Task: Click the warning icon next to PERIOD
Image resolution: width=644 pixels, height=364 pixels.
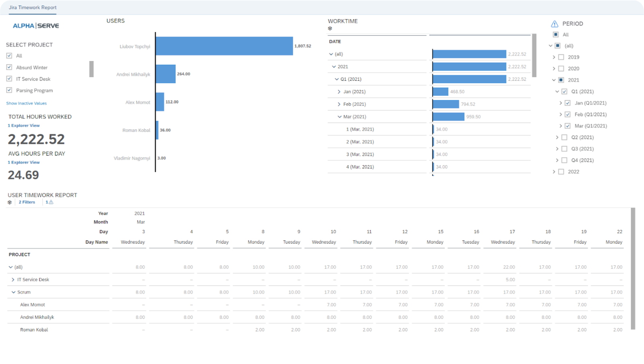Action: point(555,23)
